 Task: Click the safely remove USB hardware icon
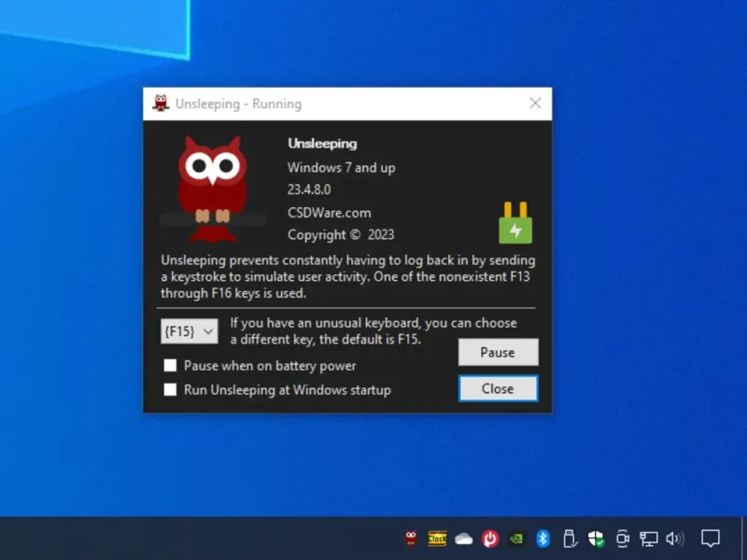pos(570,539)
